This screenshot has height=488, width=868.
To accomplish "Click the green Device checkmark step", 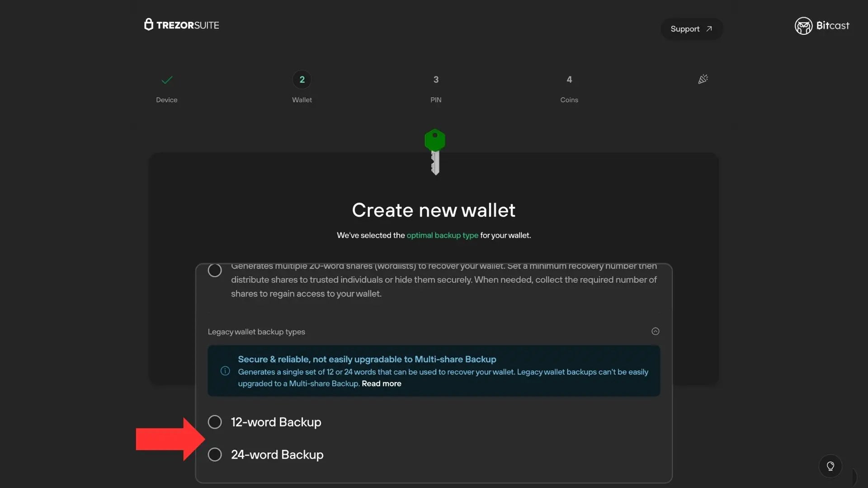I will coord(166,80).
